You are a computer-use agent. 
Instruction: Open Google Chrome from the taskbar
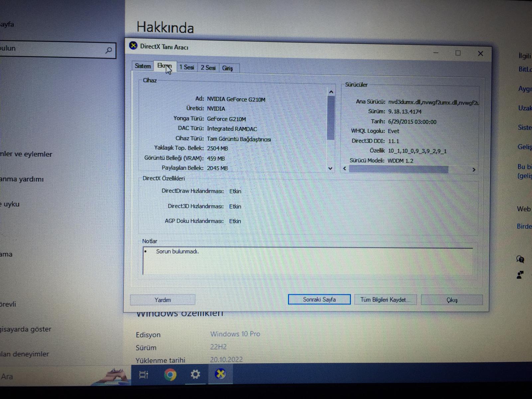pyautogui.click(x=170, y=375)
